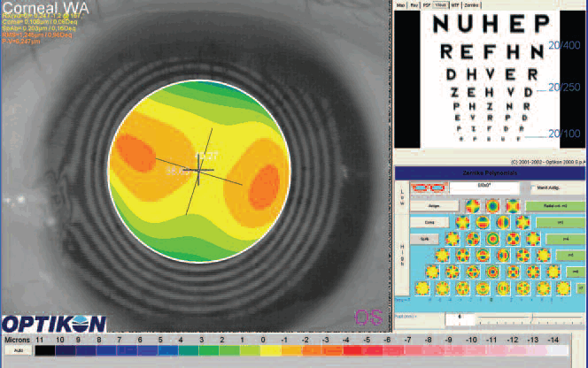This screenshot has height=368, width=588.
Task: Select the rightmost polynomial icon in the n=7 row
Action: (563, 288)
